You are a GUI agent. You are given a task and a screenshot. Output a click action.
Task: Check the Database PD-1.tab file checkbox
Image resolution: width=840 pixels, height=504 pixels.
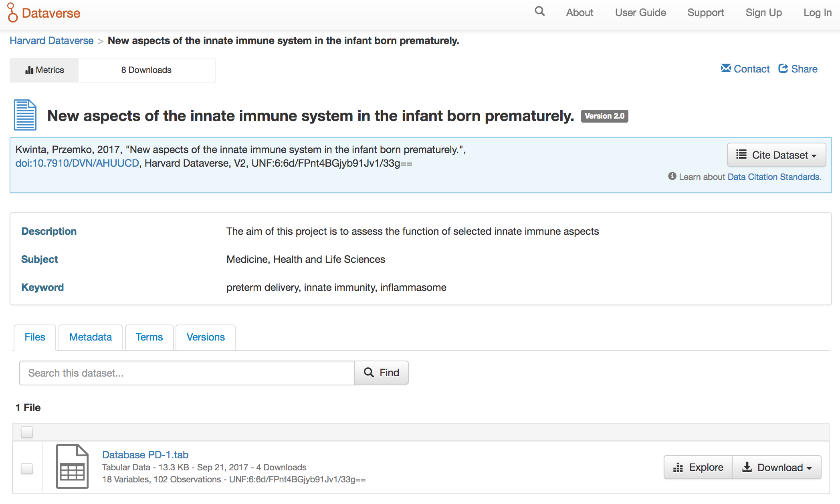pos(27,468)
